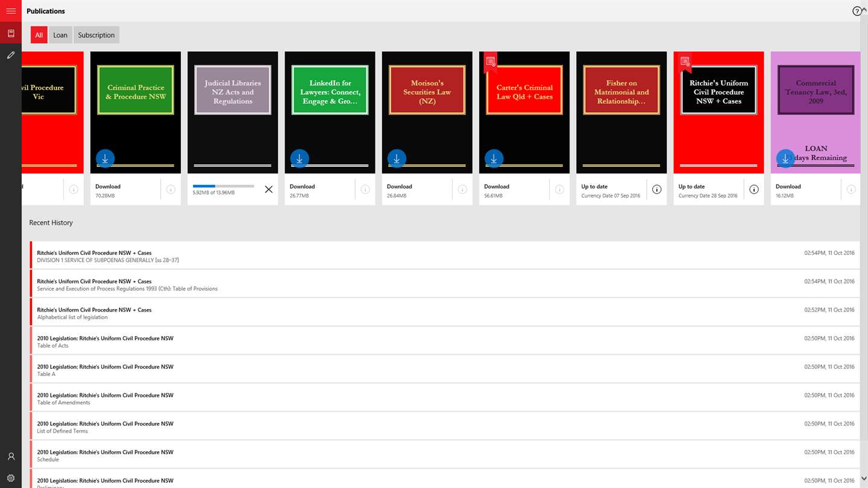Open Commercial Tenancy Law, 3ed cover

[816, 113]
